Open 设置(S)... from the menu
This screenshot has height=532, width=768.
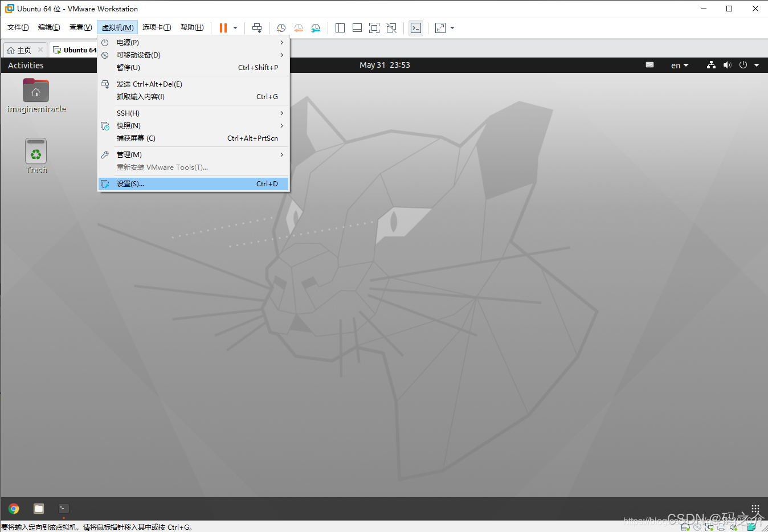click(194, 184)
